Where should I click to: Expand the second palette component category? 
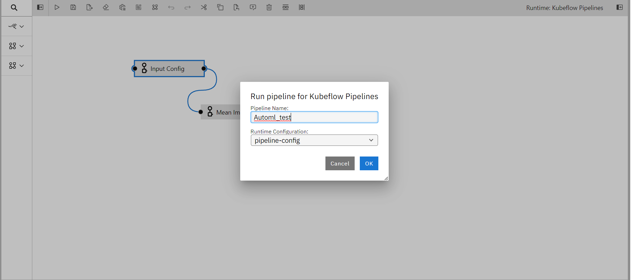pos(16,46)
